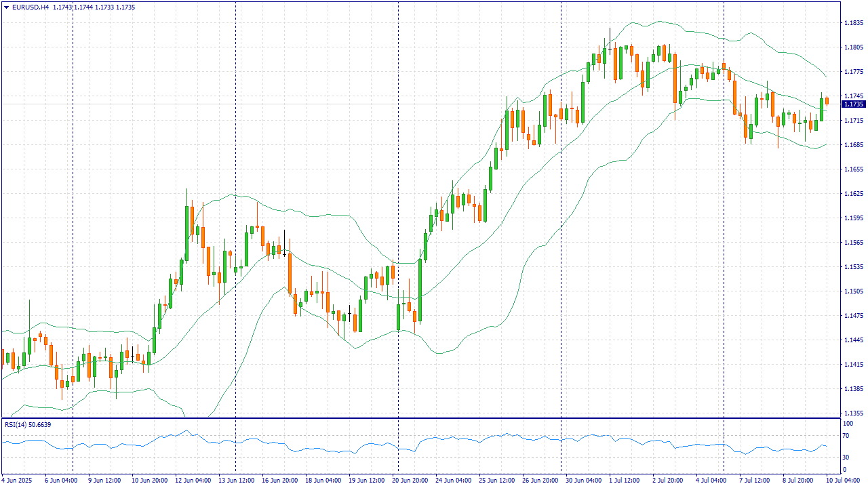Viewport: 868px width, 488px height.
Task: Click the 8 Jul 20:00 time label
Action: 798,481
